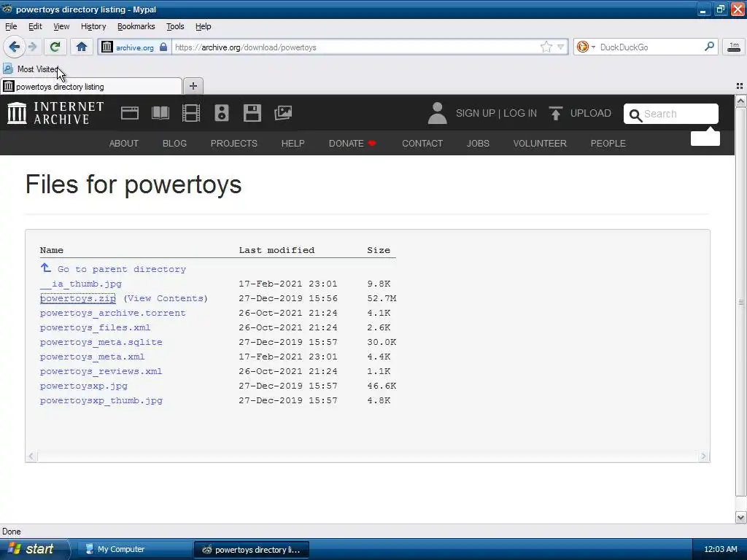
Task: Open the URL history dropdown arrow
Action: click(561, 47)
